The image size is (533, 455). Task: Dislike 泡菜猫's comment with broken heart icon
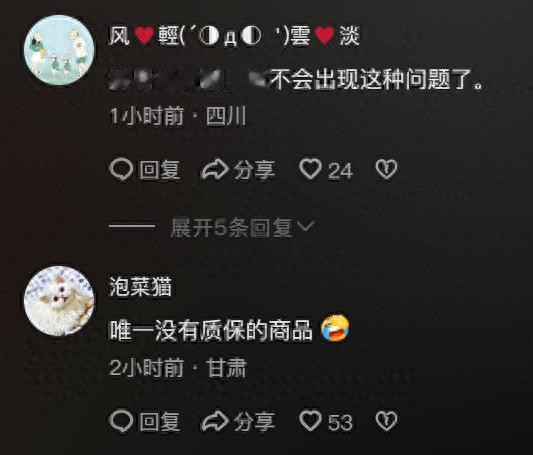386,421
